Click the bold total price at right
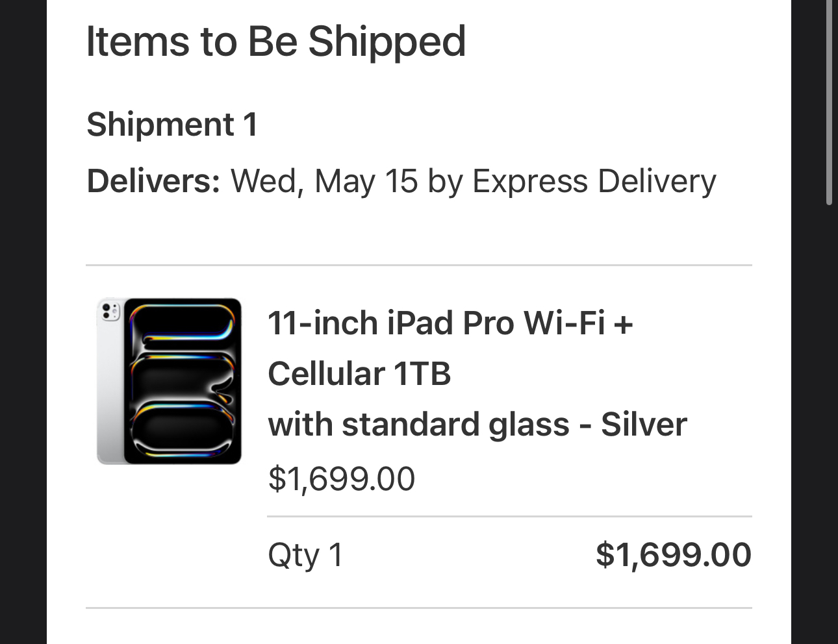The width and height of the screenshot is (838, 644). click(x=673, y=556)
